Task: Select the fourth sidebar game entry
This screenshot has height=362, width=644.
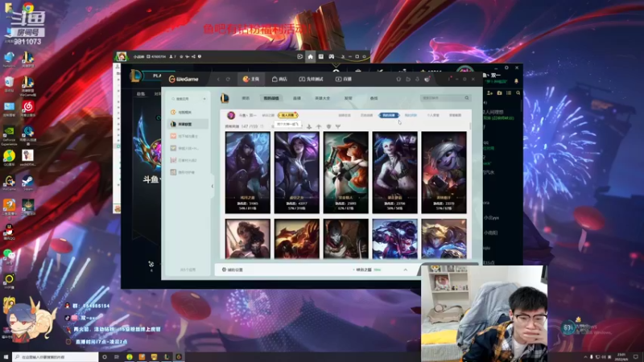Action: (188, 148)
